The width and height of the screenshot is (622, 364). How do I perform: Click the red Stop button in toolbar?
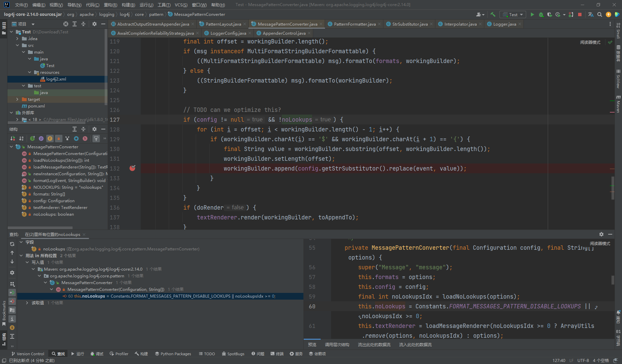tap(580, 14)
